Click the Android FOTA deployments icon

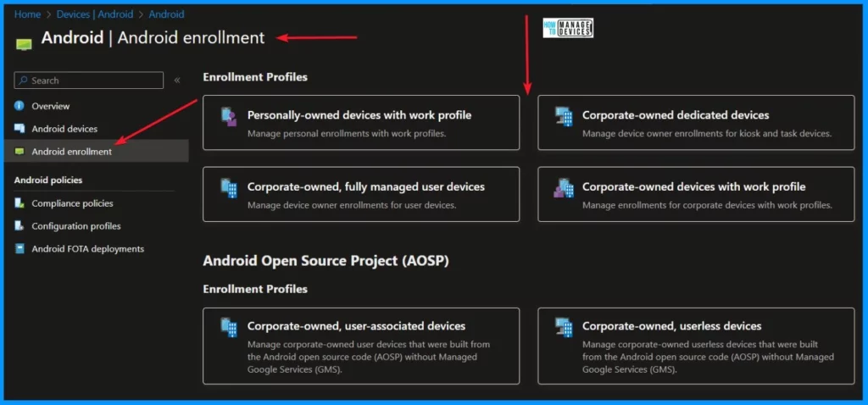coord(19,248)
